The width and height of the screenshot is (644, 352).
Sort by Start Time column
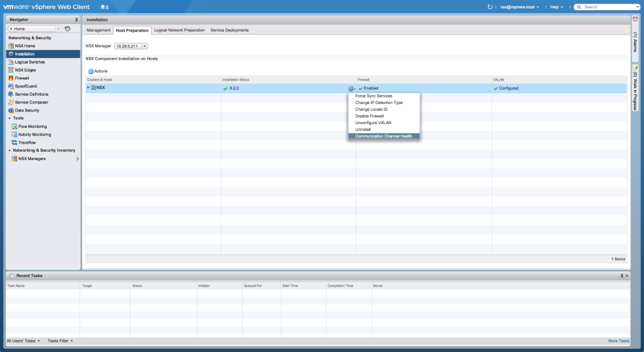coord(303,286)
